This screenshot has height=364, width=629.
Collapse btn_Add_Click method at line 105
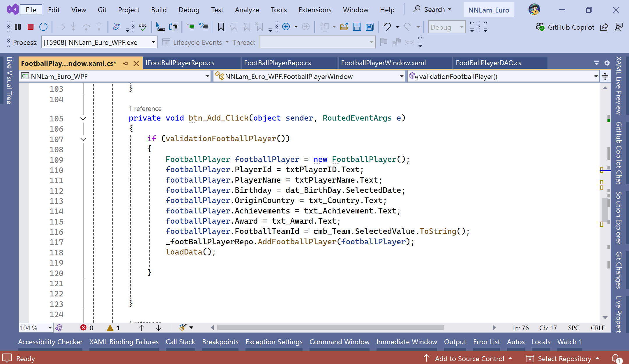tap(83, 119)
